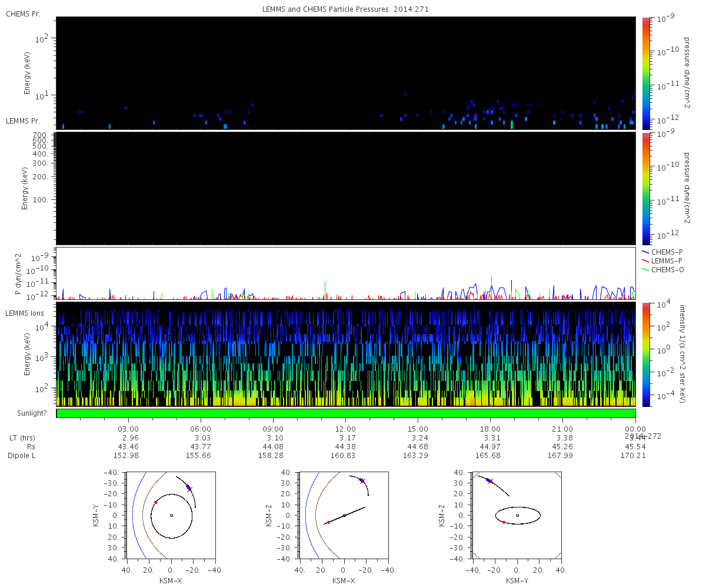Click the LEMMS Ions intensity color bar
Screen dimensions: 706x588
point(645,354)
